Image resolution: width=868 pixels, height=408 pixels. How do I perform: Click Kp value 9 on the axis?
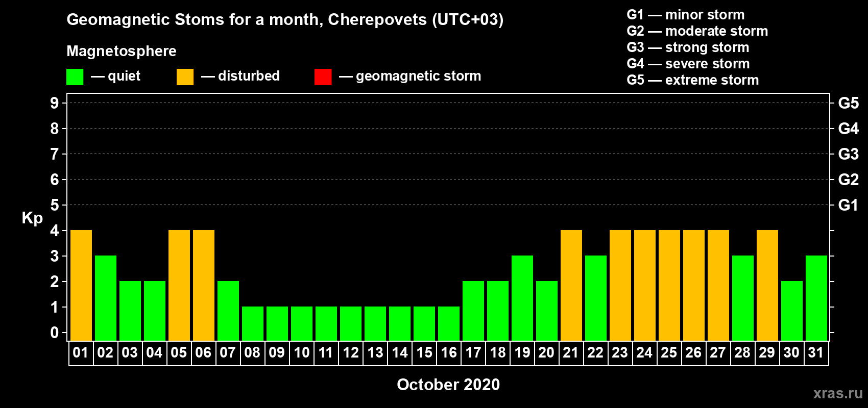click(55, 103)
